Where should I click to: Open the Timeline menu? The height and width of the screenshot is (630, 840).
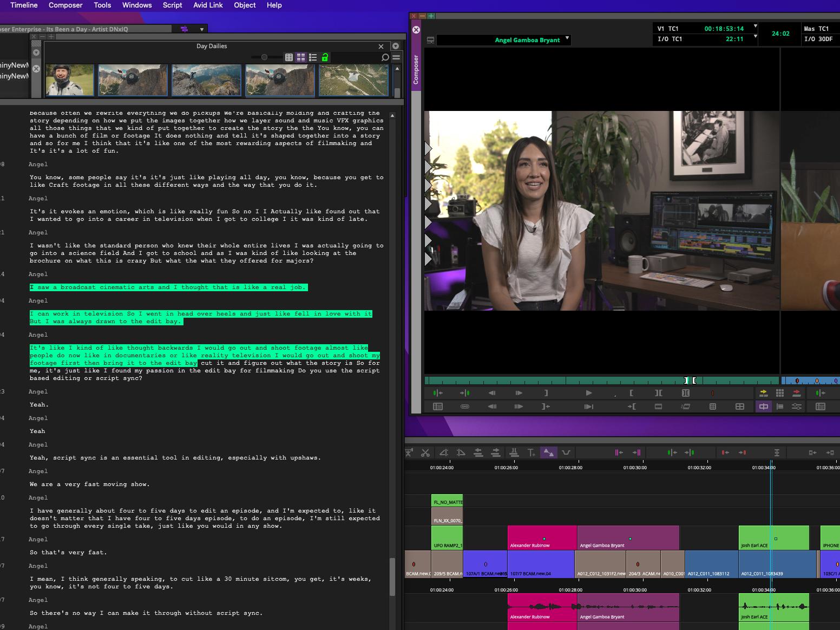pos(24,5)
